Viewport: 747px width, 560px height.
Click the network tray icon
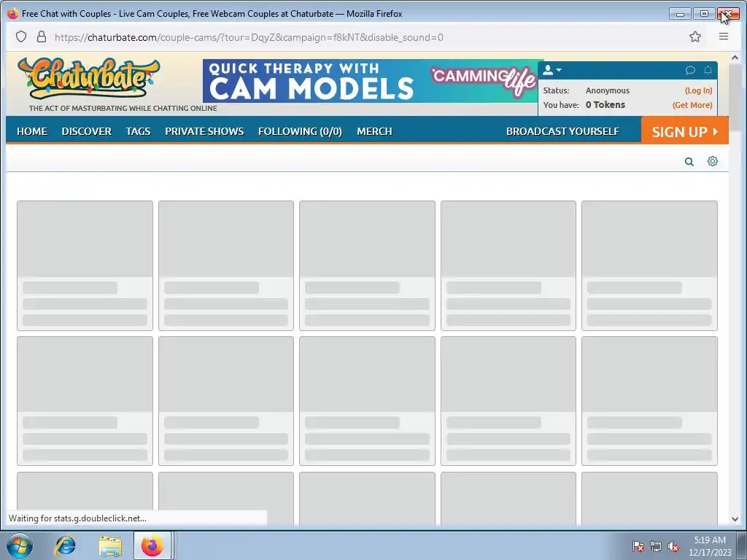[x=656, y=546]
